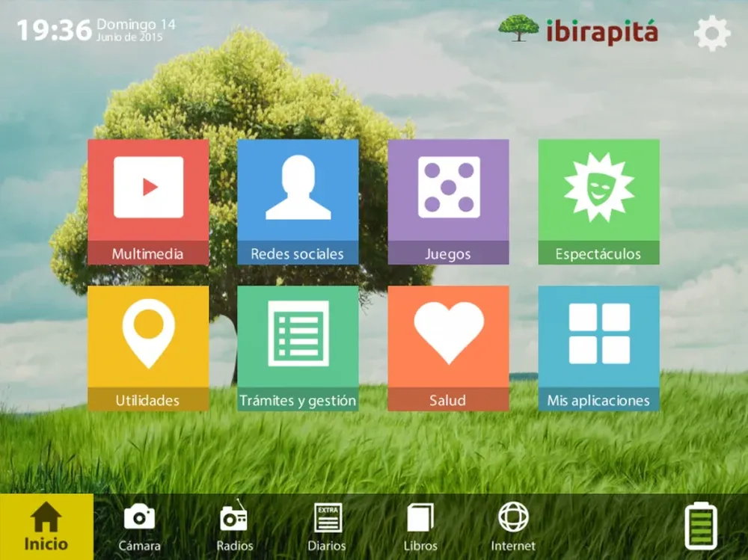
Task: Open the Multimedia tile
Action: point(148,201)
